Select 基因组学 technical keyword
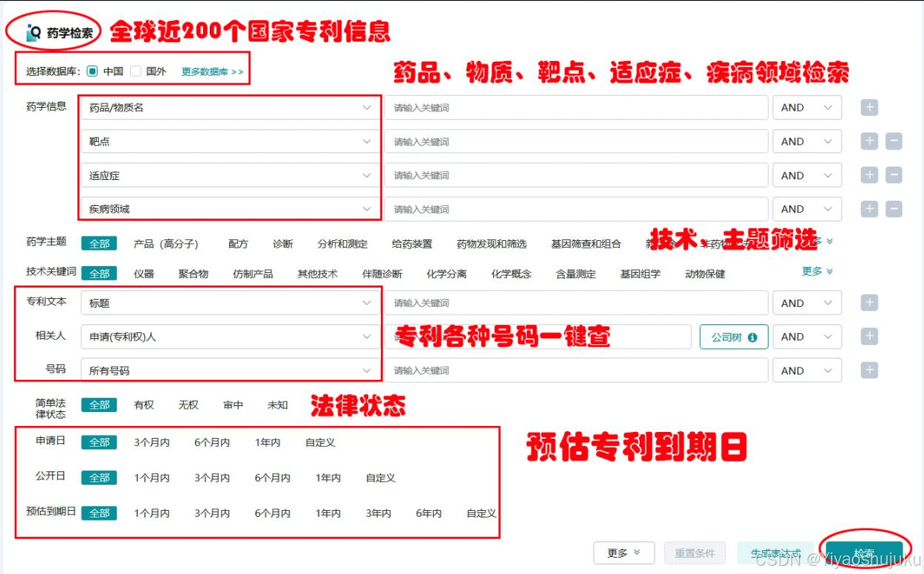The height and width of the screenshot is (574, 924). click(640, 274)
